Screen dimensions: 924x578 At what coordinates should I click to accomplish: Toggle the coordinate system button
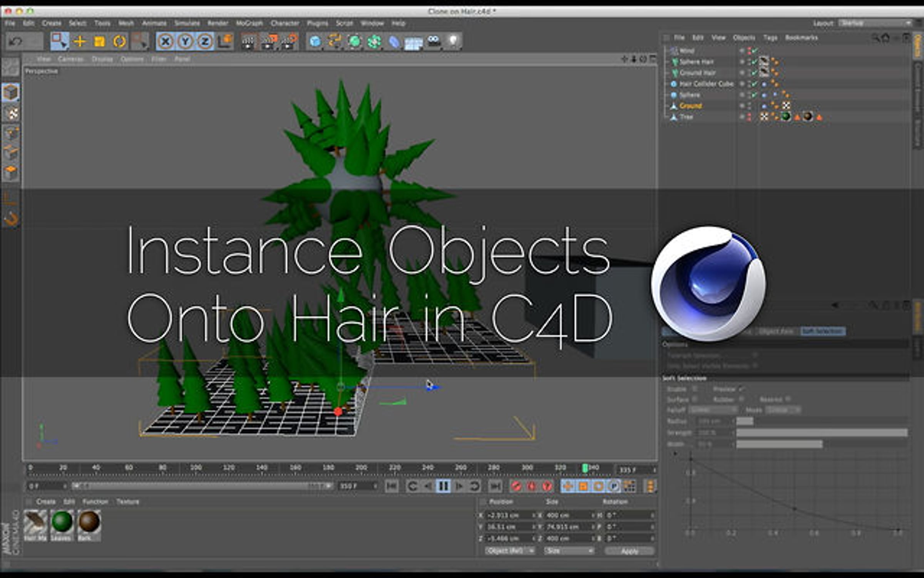pyautogui.click(x=225, y=41)
